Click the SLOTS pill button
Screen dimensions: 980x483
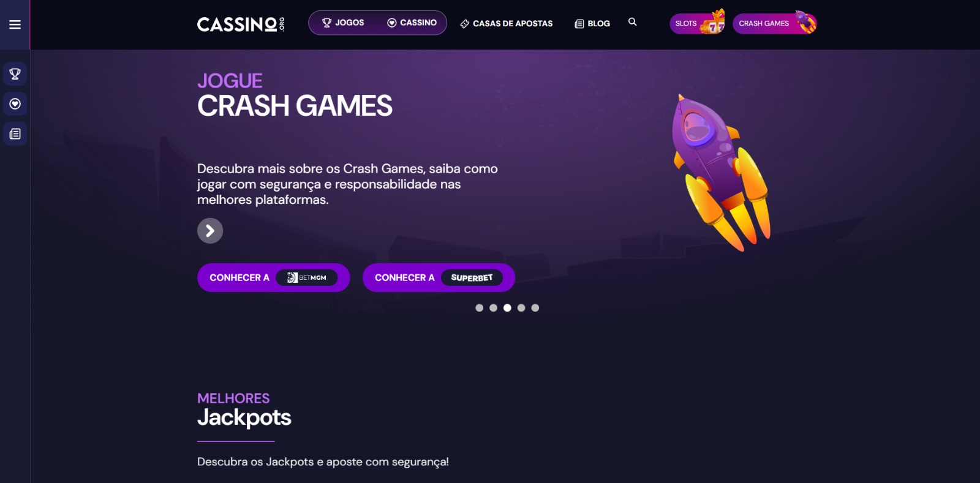click(x=698, y=23)
